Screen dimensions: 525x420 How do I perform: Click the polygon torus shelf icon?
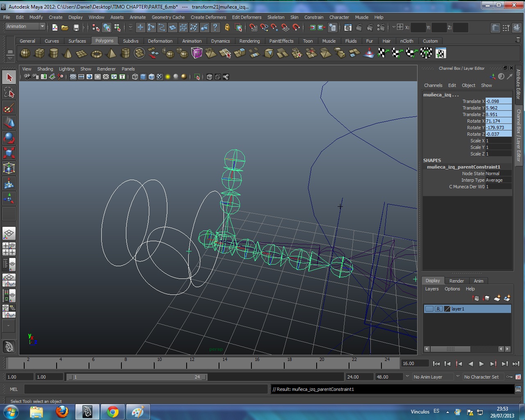96,53
